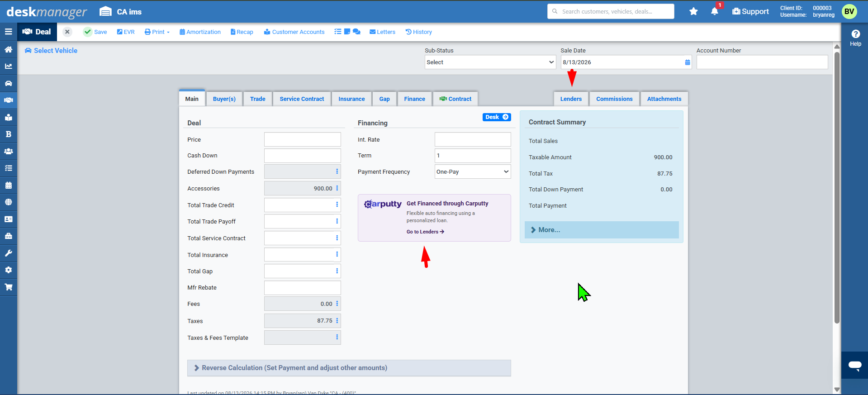Open the Support link

click(750, 11)
